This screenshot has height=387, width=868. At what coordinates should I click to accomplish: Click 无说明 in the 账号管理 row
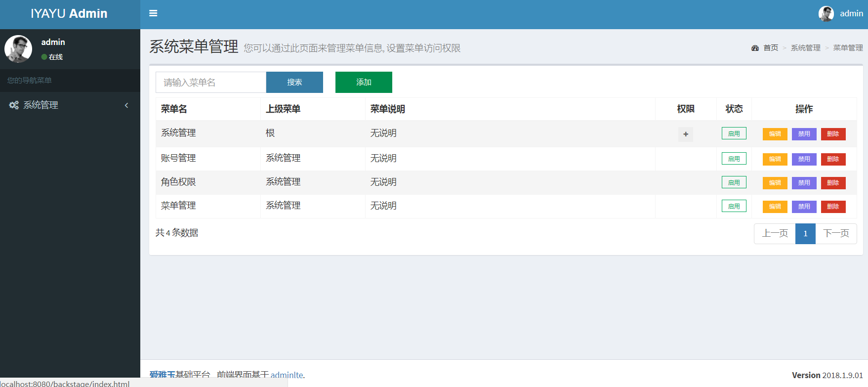tap(383, 158)
